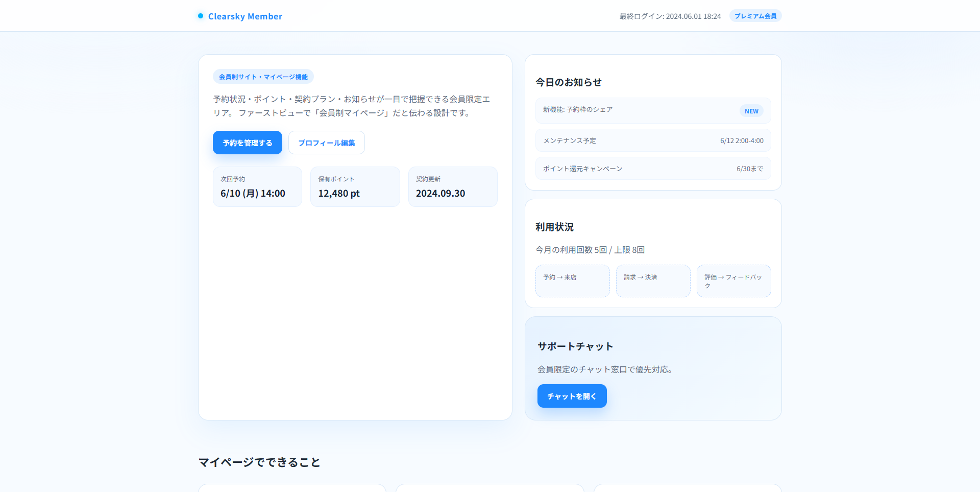
Task: Click the マイページでできること heading
Action: pos(259,462)
